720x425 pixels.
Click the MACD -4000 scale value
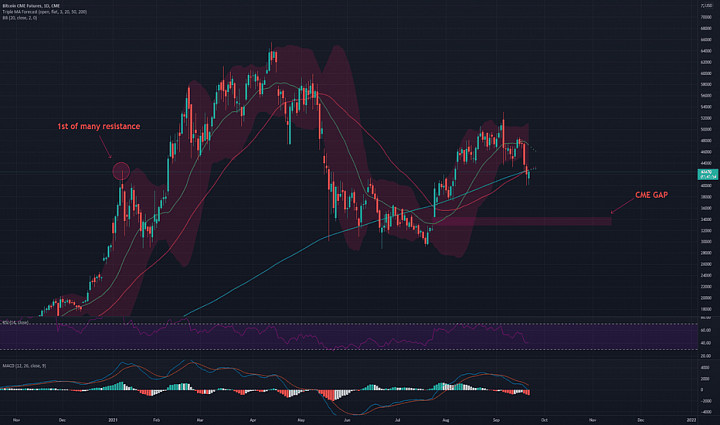[705, 412]
